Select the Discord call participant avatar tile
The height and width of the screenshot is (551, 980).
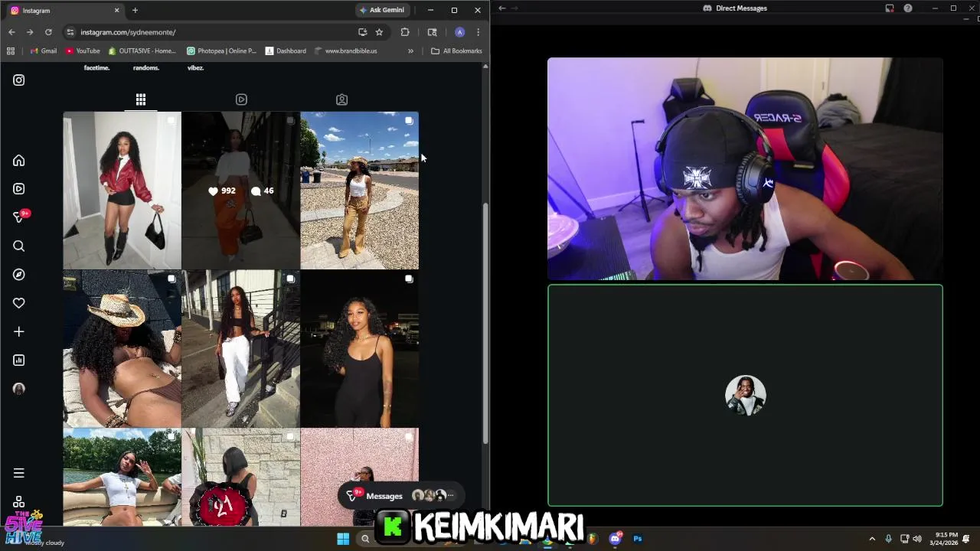point(745,396)
